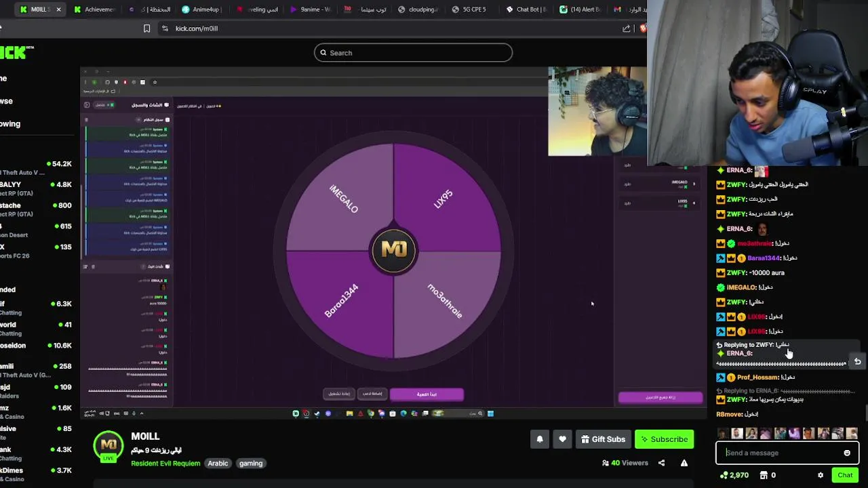Bookmark page icon in address bar
The width and height of the screenshot is (868, 488).
coord(146,28)
